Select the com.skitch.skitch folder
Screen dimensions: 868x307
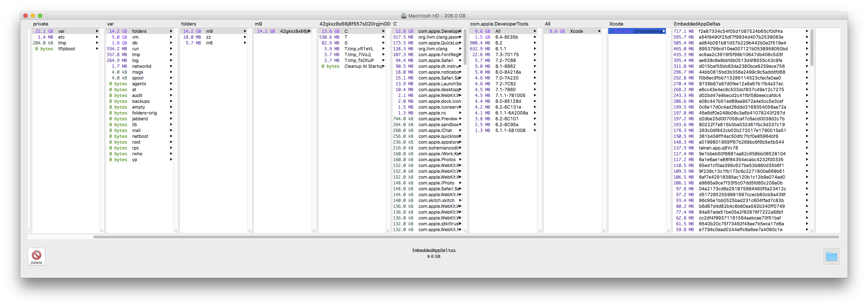click(x=436, y=201)
